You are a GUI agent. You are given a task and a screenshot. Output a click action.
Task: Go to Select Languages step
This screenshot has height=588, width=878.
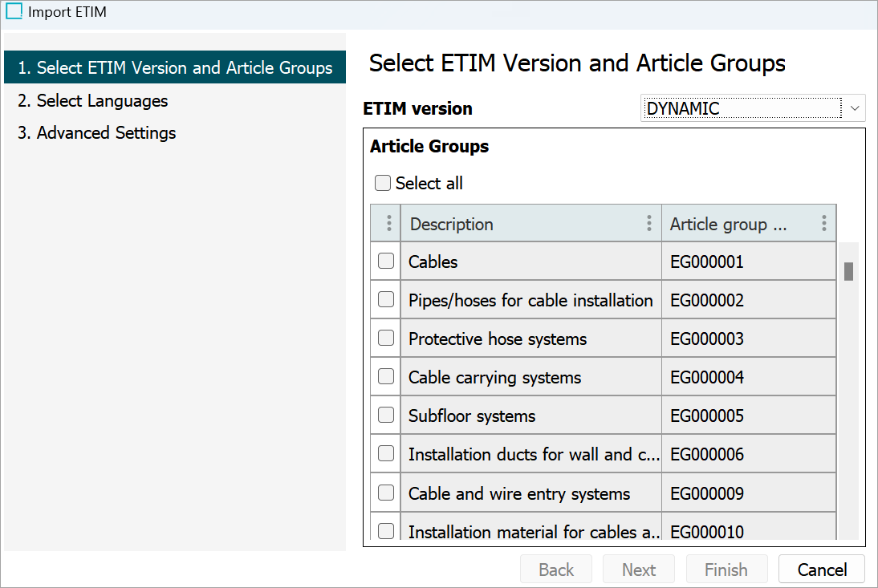(93, 101)
